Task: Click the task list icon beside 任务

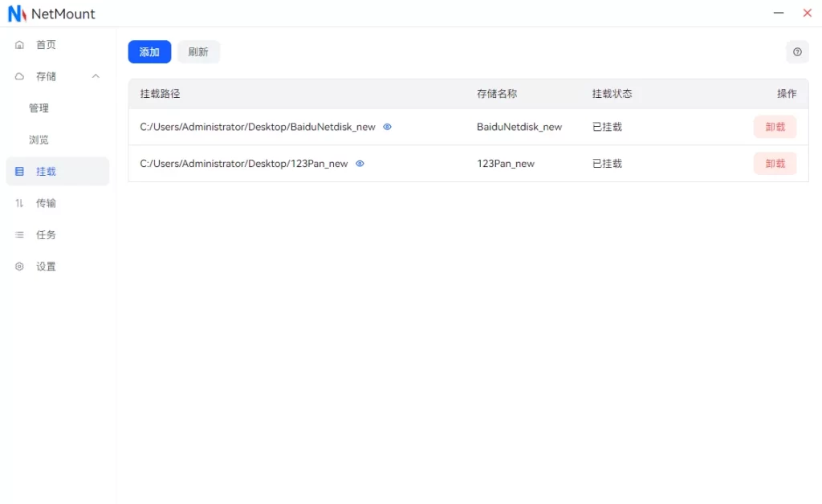Action: (19, 235)
